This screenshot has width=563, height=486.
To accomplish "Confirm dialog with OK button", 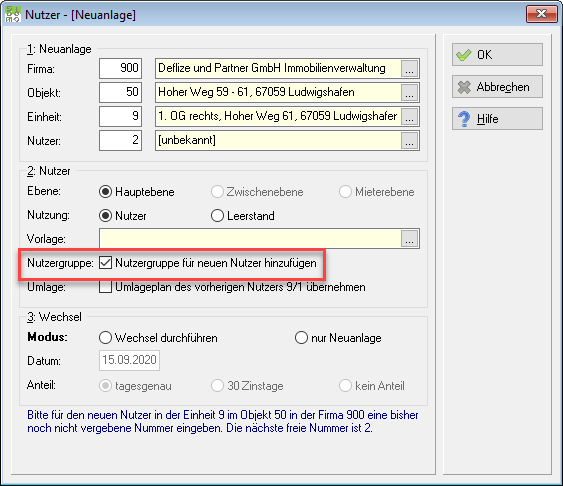I will coord(497,55).
